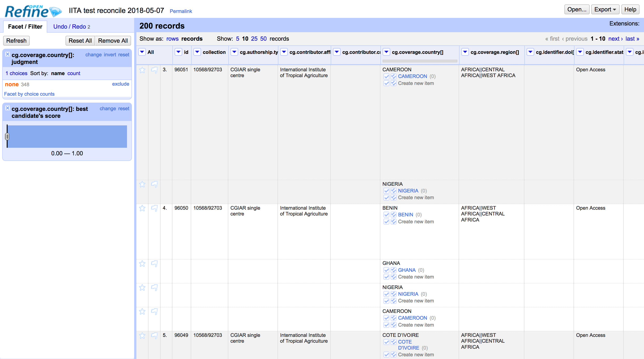Click Remove All facets
Viewport: 644px width, 359px height.
(113, 41)
